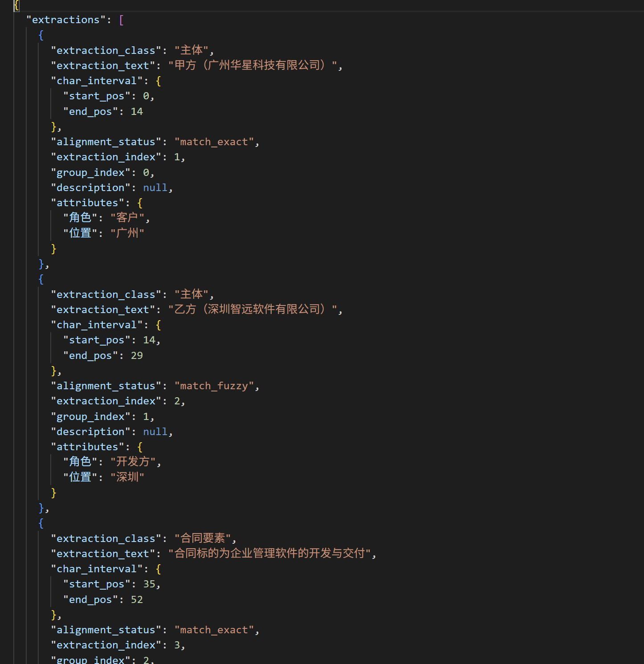Click the extraction_index value 2
This screenshot has width=644, height=664.
pyautogui.click(x=177, y=401)
